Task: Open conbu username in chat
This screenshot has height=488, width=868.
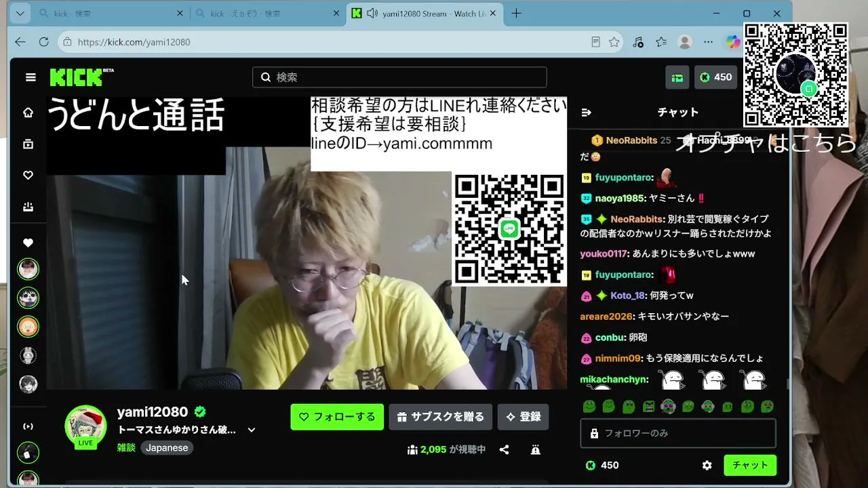Action: (x=610, y=338)
